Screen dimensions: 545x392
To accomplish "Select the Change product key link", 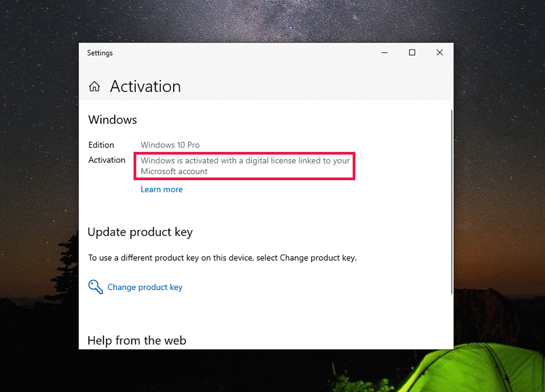I will 145,287.
